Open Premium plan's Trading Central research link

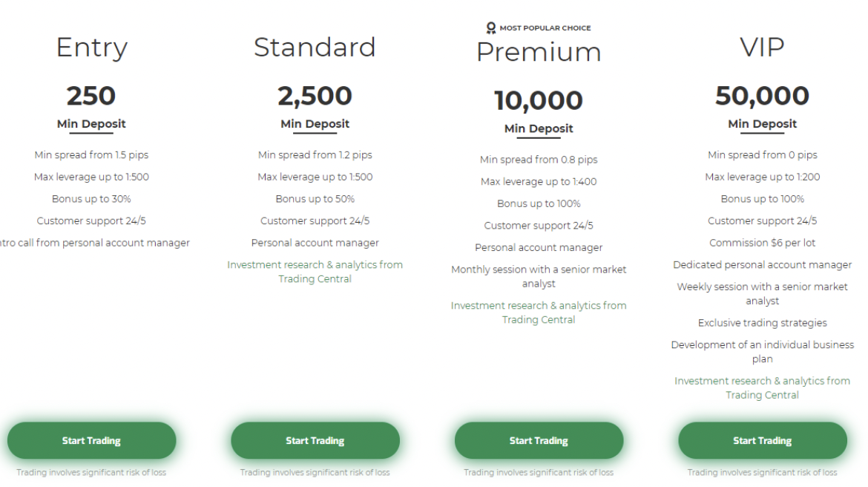coord(539,313)
